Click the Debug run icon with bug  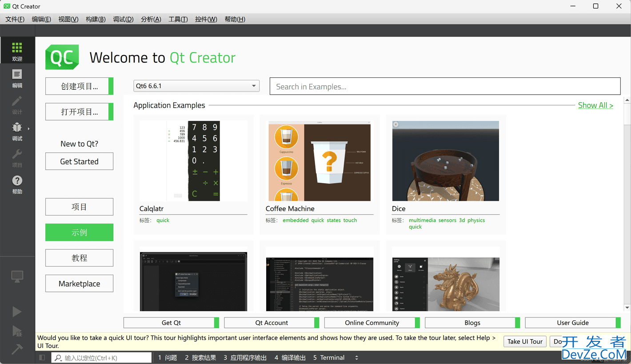tap(17, 331)
